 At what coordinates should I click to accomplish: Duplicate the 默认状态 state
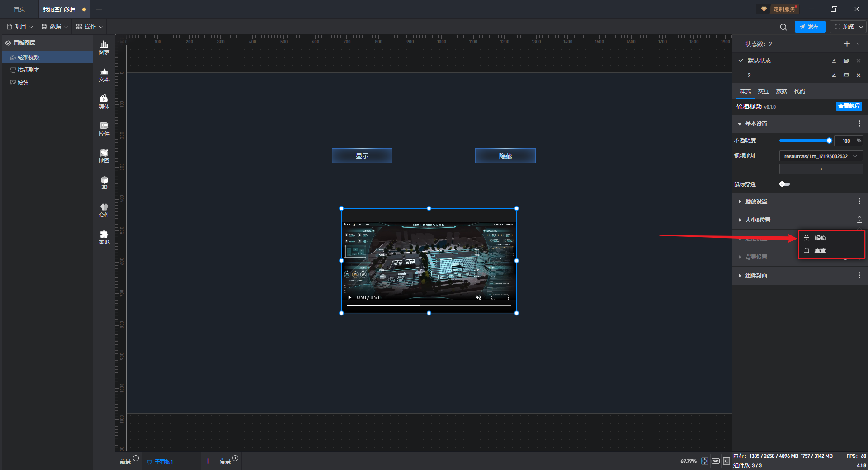[x=846, y=61]
